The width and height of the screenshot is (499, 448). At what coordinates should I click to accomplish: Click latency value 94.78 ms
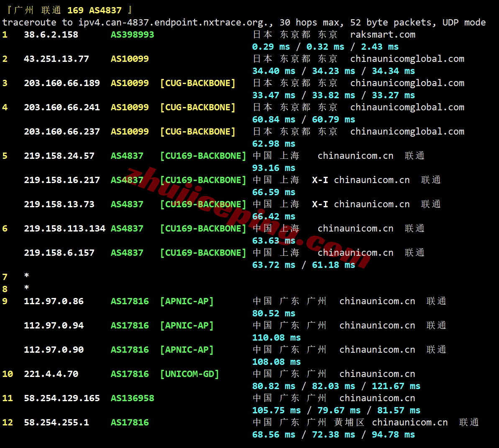click(x=393, y=435)
